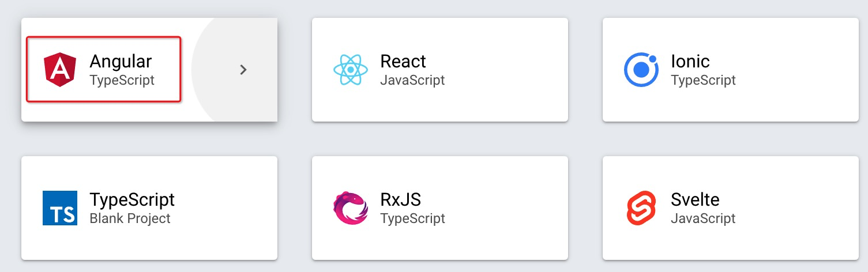Select the React project title
This screenshot has height=272, width=868.
click(x=403, y=61)
